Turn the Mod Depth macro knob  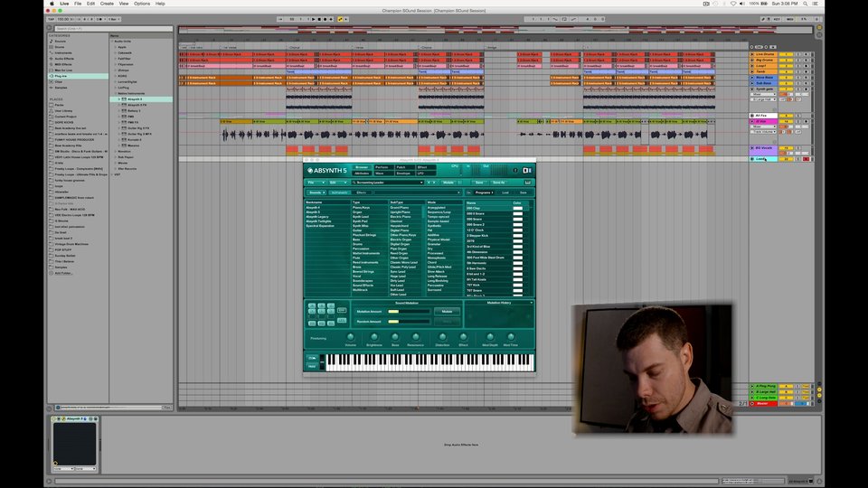(490, 337)
